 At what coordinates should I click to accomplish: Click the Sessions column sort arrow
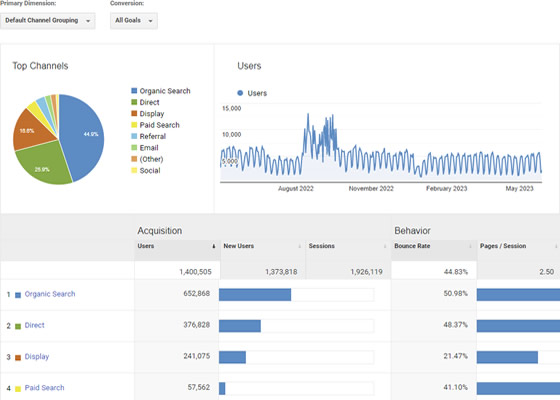point(385,246)
